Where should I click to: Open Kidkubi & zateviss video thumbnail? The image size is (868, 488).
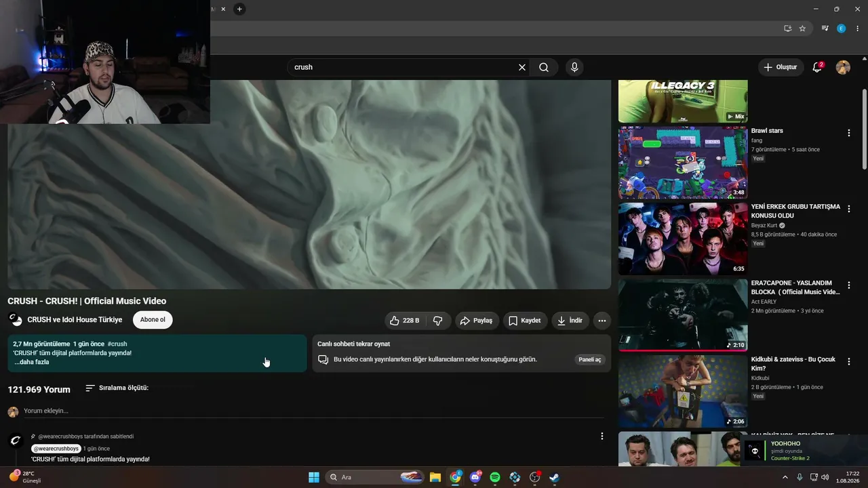pos(683,391)
